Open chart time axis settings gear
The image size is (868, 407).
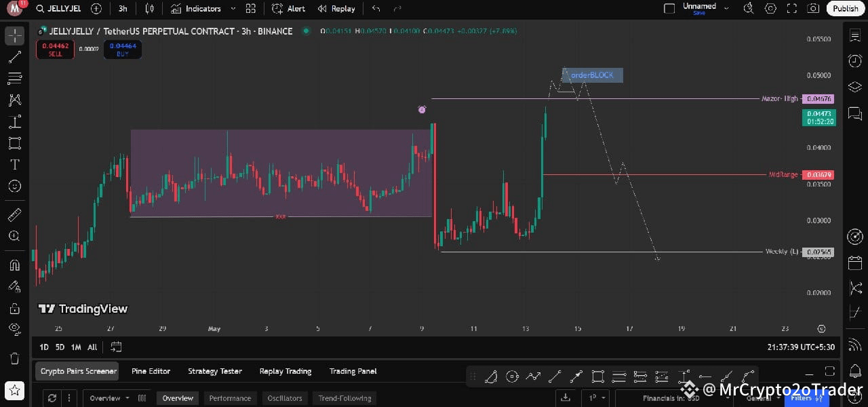(x=821, y=328)
